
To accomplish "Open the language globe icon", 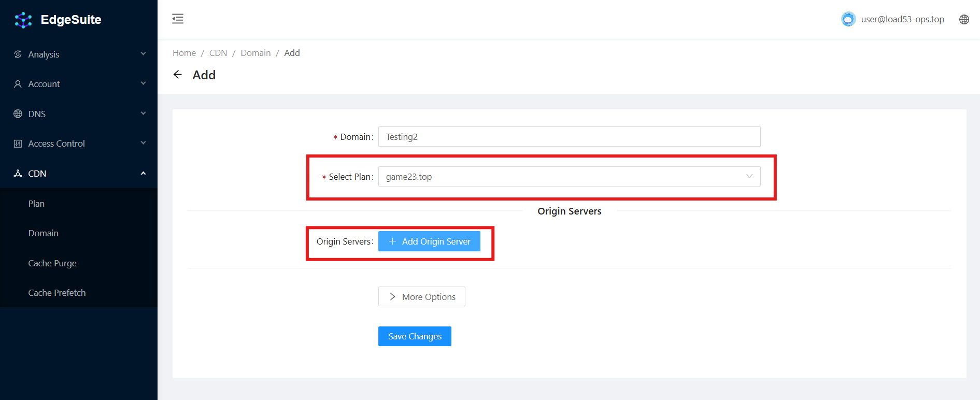I will pos(964,19).
